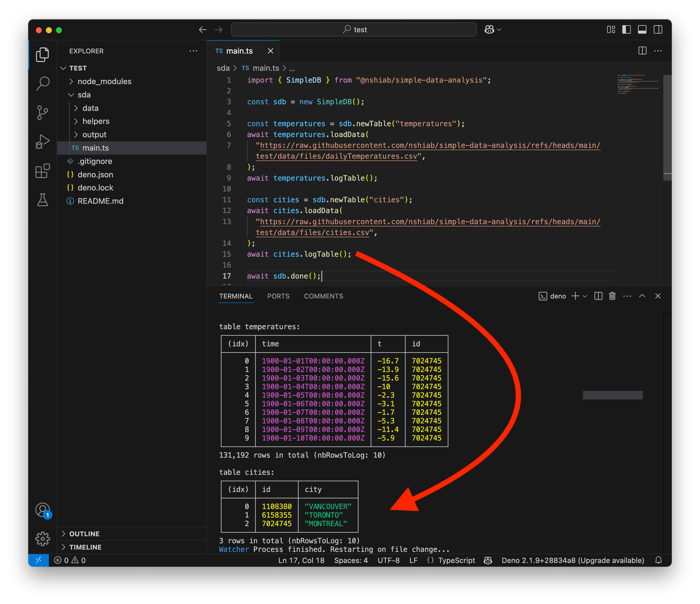Open the remote window indicator
This screenshot has height=604, width=700.
tap(39, 560)
